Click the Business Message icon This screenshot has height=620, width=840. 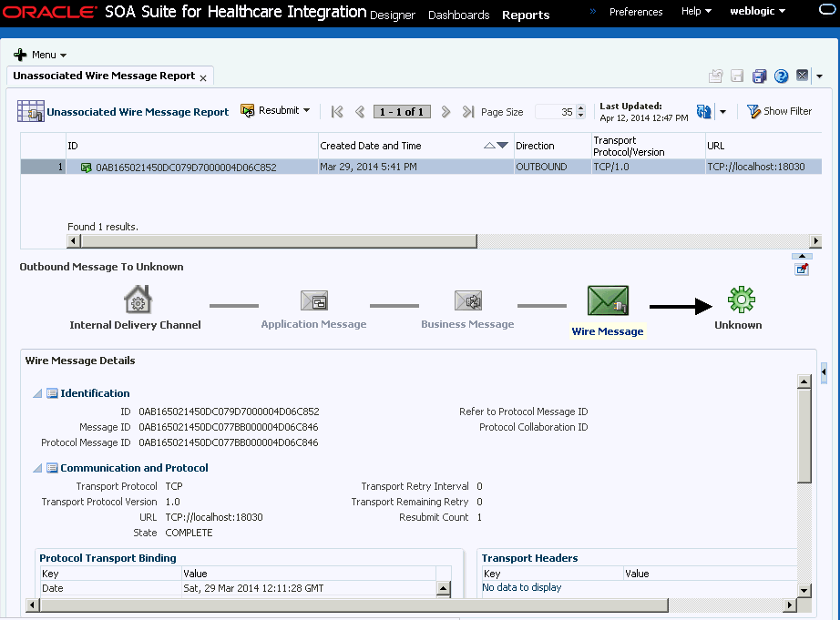coord(467,300)
